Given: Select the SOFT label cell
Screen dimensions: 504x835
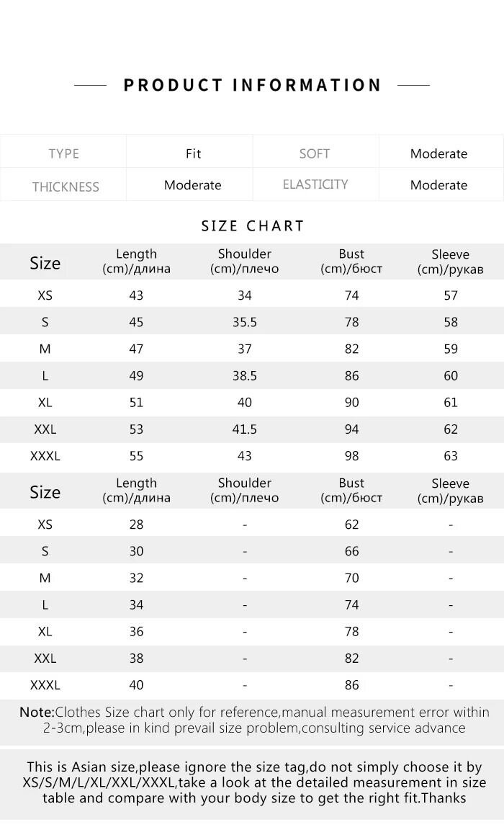Looking at the screenshot, I should click(315, 153).
